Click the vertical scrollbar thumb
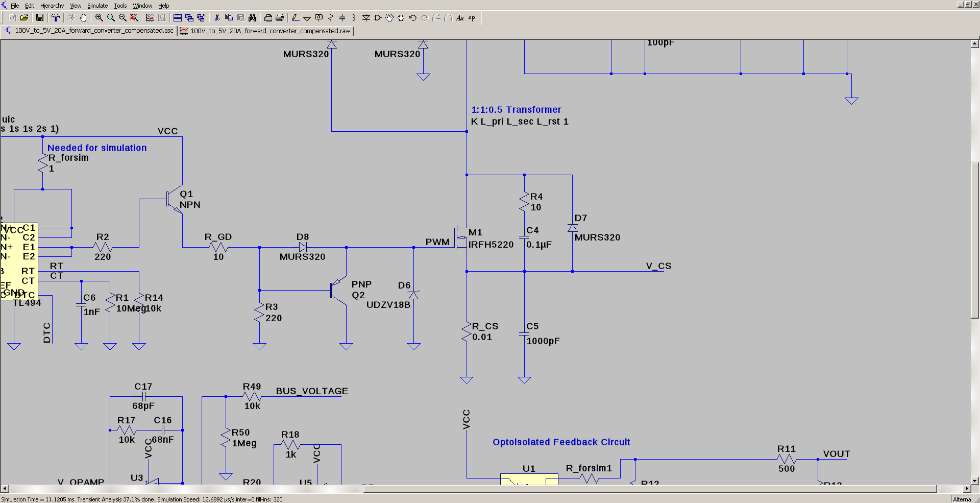The height and width of the screenshot is (503, 980). click(975, 241)
